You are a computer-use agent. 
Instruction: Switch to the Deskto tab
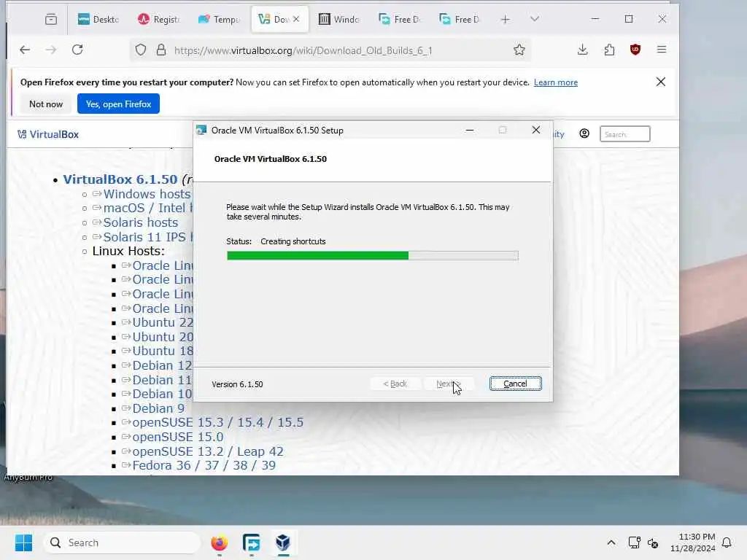98,19
